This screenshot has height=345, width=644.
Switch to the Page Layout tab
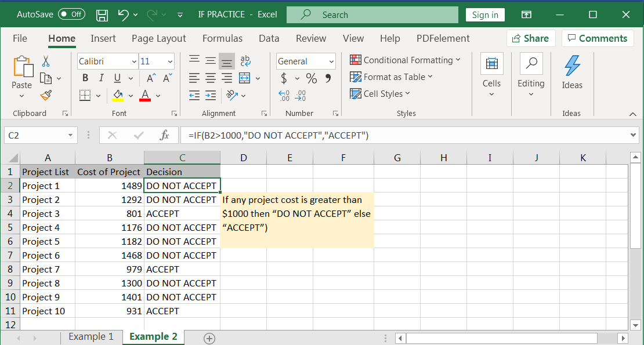click(x=158, y=39)
